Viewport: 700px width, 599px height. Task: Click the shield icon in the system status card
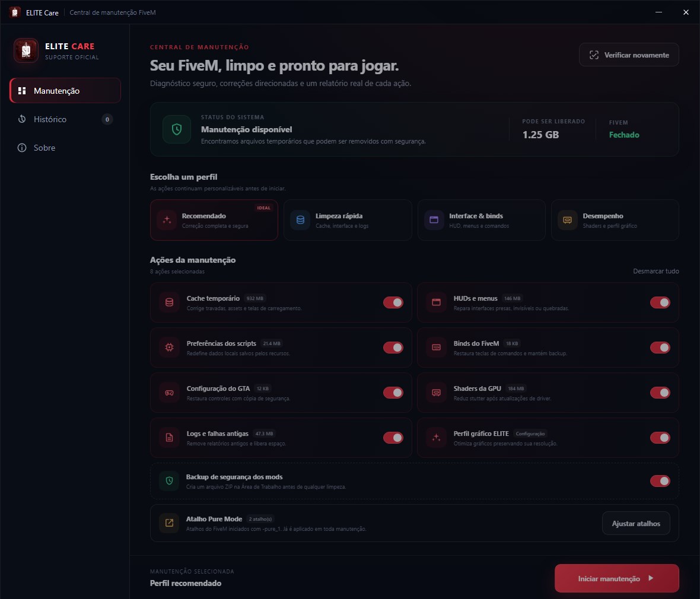pyautogui.click(x=177, y=129)
